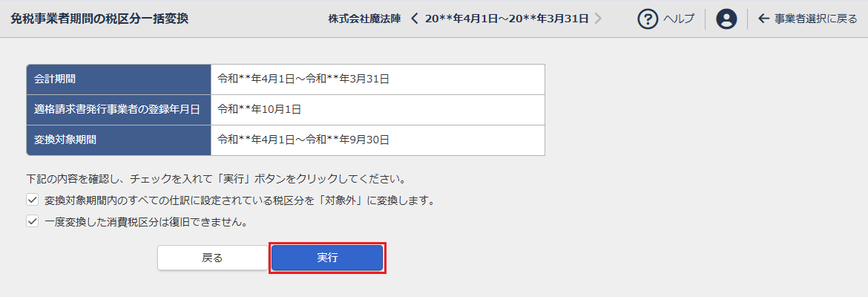Click the left arrow beside 事業者選択に戻る
This screenshot has width=868, height=297.
(763, 19)
